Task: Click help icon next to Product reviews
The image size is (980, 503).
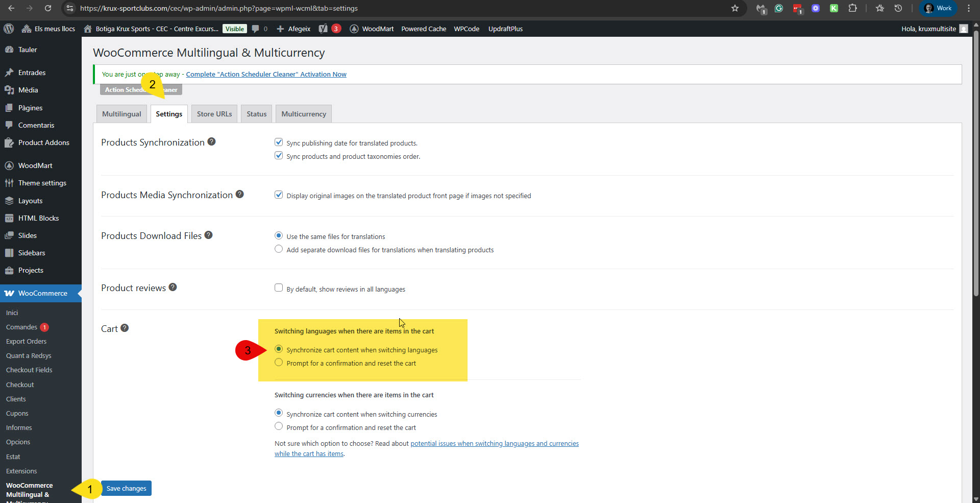Action: pos(173,288)
